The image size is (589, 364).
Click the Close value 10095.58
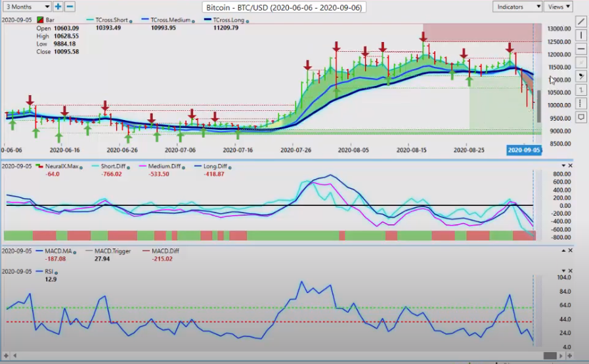pyautogui.click(x=66, y=51)
